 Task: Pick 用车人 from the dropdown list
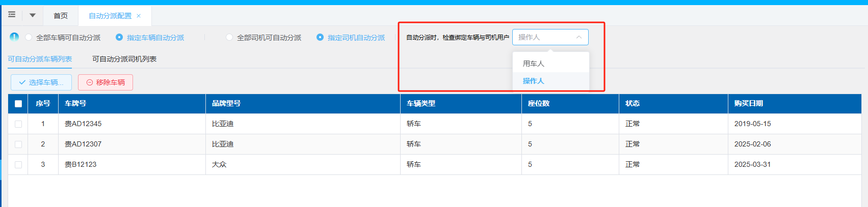(534, 64)
